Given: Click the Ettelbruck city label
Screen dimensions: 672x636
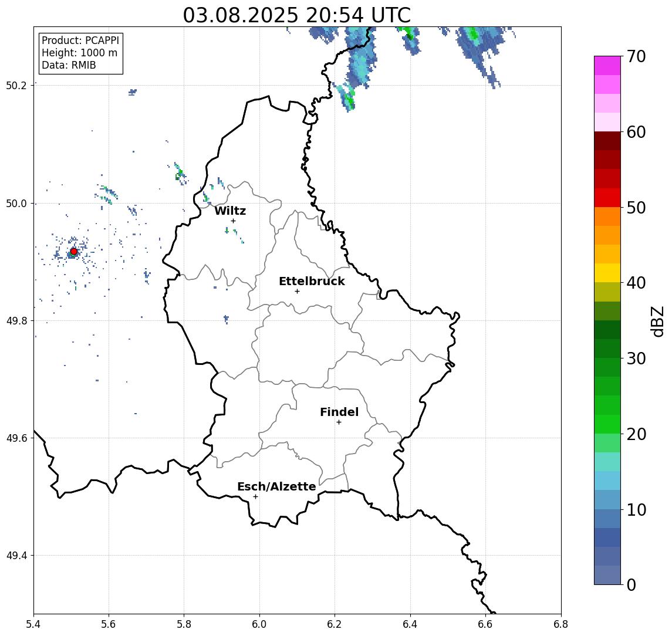Looking at the screenshot, I should [x=312, y=281].
